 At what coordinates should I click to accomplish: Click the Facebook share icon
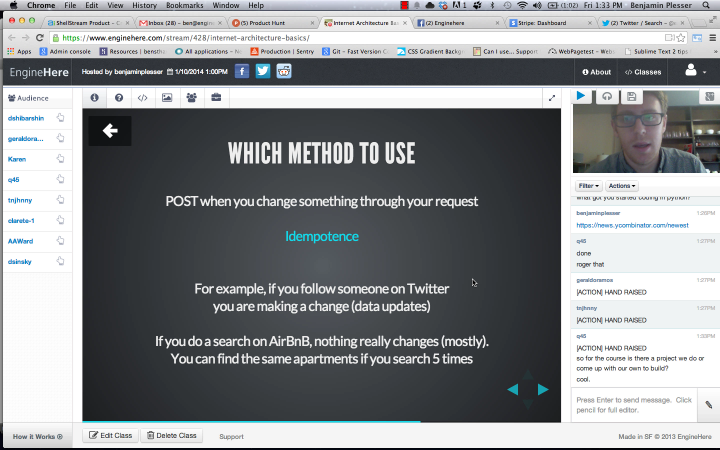click(x=242, y=71)
